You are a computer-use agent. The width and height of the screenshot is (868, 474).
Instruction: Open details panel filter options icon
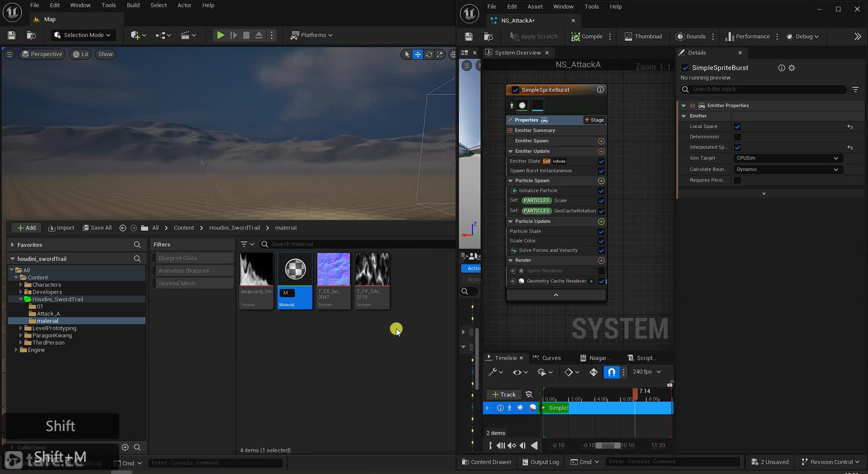tap(855, 89)
